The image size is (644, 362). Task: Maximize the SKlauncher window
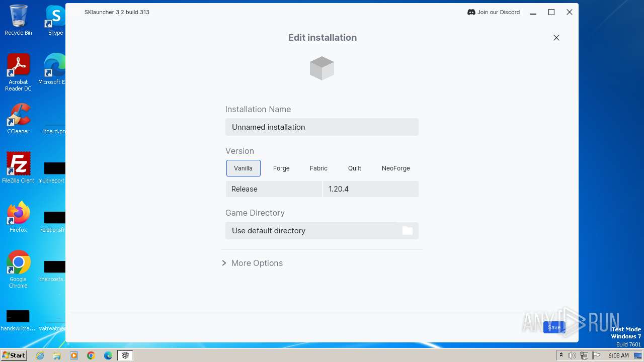(x=551, y=12)
